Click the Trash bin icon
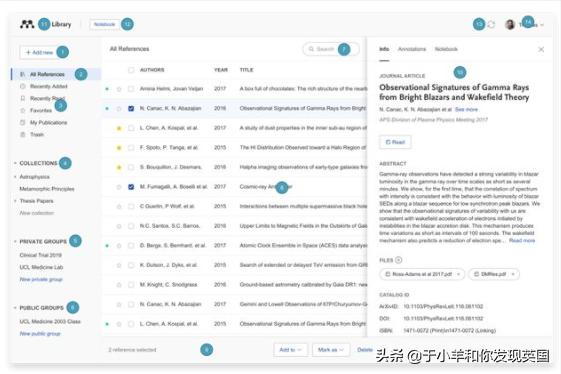The width and height of the screenshot is (561, 374). point(23,135)
